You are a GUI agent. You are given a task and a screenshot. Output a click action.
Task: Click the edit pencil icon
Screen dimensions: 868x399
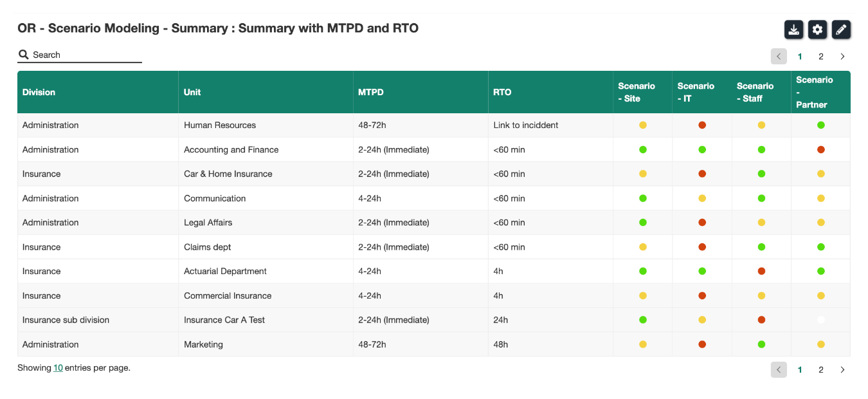pyautogui.click(x=841, y=30)
